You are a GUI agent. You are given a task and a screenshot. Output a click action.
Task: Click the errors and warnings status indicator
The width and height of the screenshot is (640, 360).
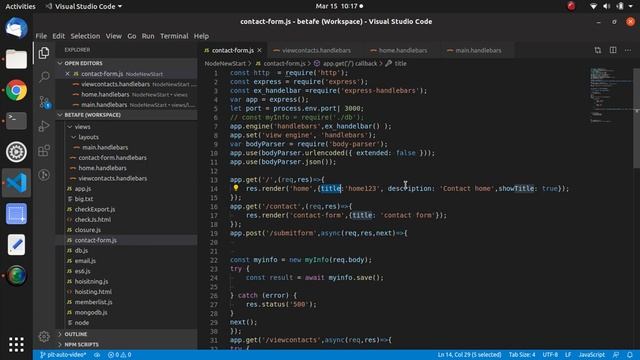pos(120,355)
